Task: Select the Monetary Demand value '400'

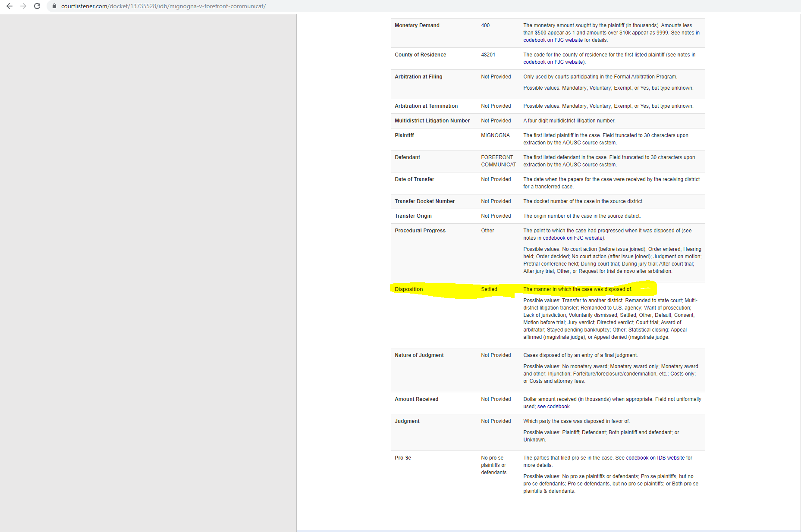Action: coord(485,25)
